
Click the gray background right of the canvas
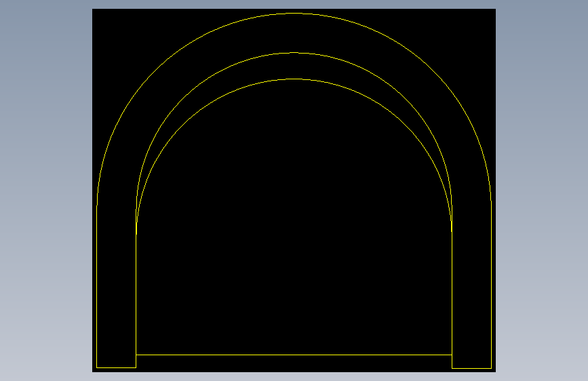click(542, 190)
